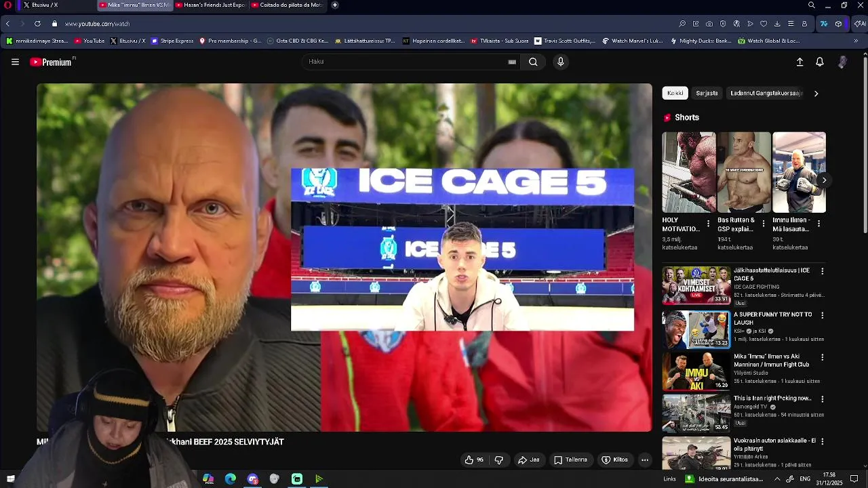This screenshot has height=488, width=868.
Task: Open options for ICE CAGE 5 recommendation
Action: [823, 271]
